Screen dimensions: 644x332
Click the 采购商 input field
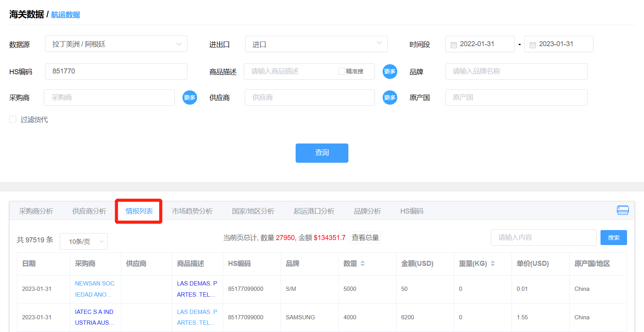109,97
